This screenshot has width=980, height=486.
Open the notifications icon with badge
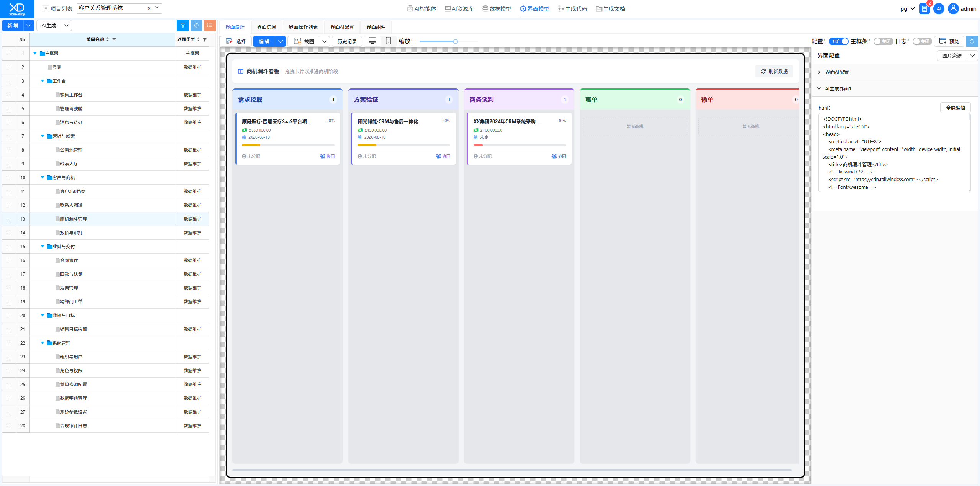pyautogui.click(x=924, y=8)
